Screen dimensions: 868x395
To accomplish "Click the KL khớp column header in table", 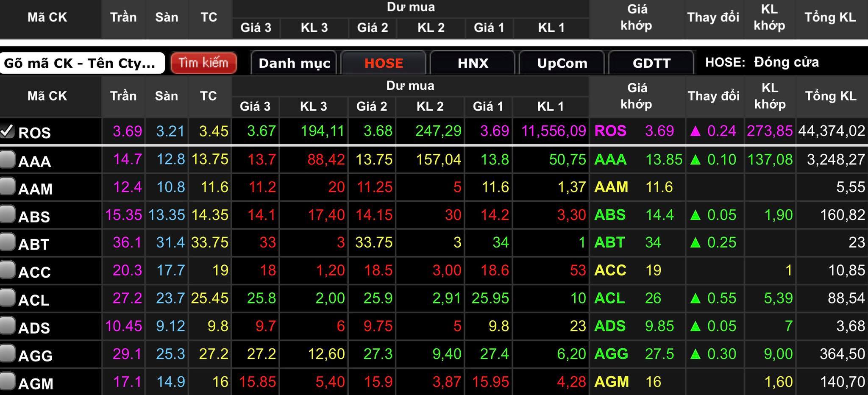I will [770, 96].
